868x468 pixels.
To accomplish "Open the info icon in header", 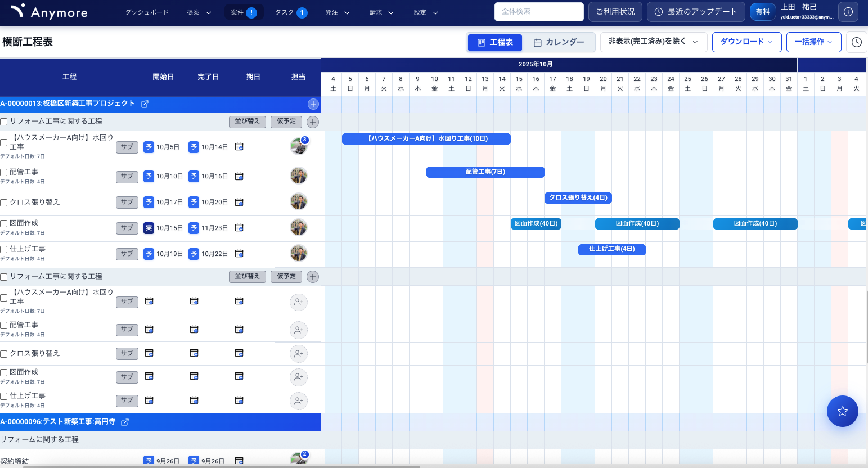I will tap(848, 12).
